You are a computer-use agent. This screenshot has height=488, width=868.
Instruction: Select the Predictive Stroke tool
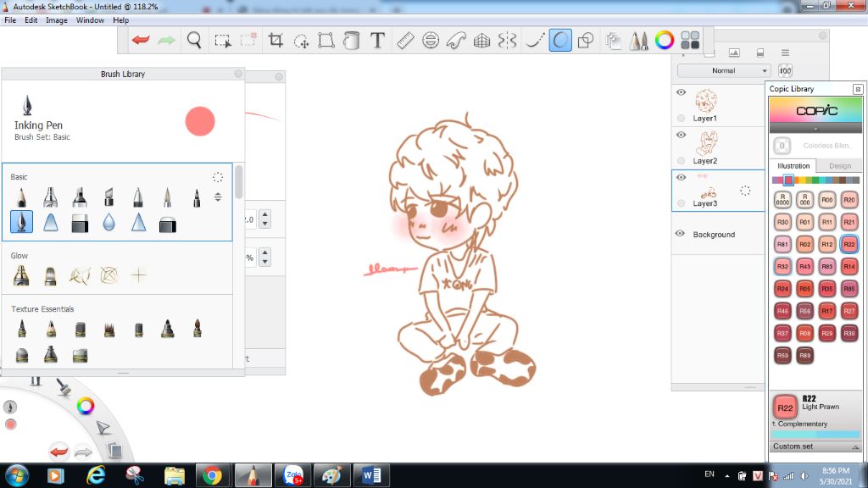pyautogui.click(x=534, y=40)
